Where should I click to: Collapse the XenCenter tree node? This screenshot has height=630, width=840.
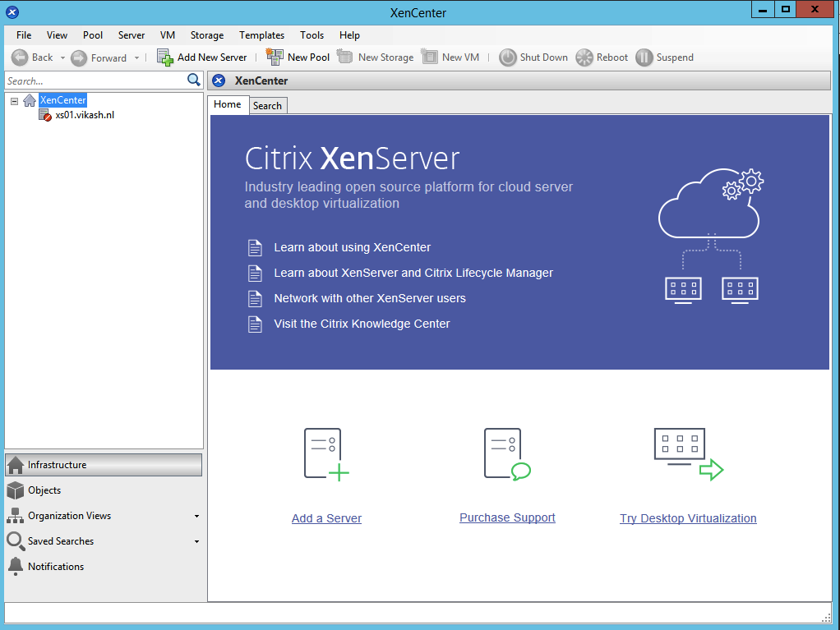(x=13, y=99)
